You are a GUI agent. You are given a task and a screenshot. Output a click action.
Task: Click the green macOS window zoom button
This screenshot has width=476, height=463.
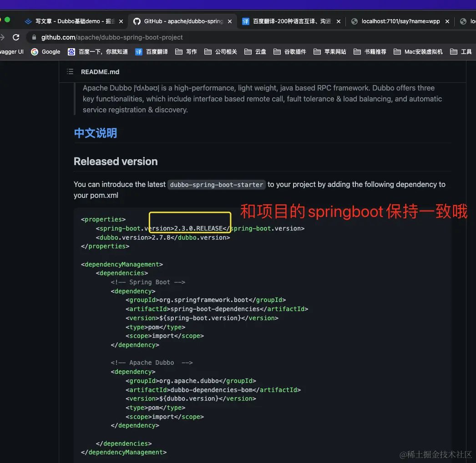coord(7,20)
